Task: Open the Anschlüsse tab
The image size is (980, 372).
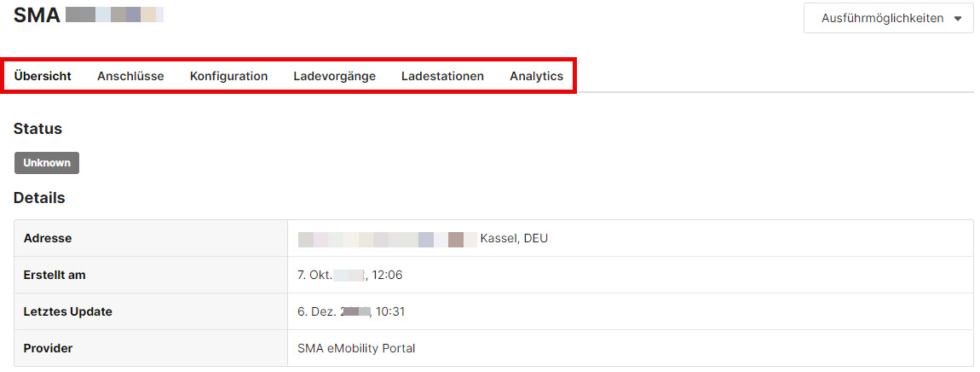Action: pyautogui.click(x=130, y=76)
